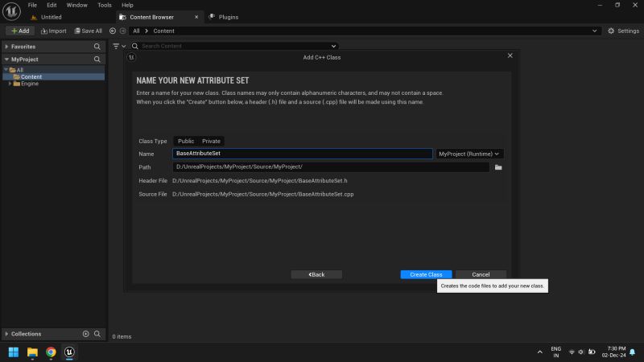Open MyProject (Runtime) module dropdown

(x=469, y=154)
